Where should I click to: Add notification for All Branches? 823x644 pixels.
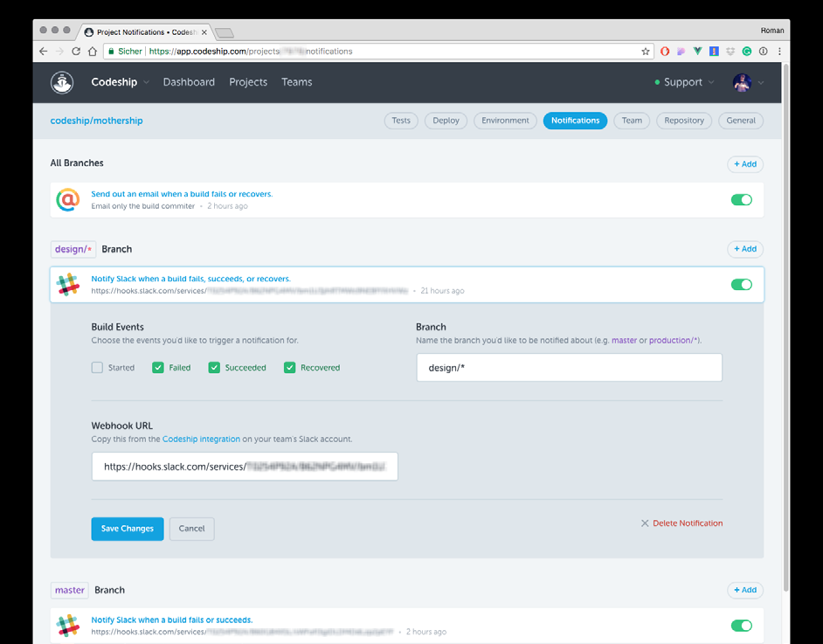pyautogui.click(x=745, y=164)
